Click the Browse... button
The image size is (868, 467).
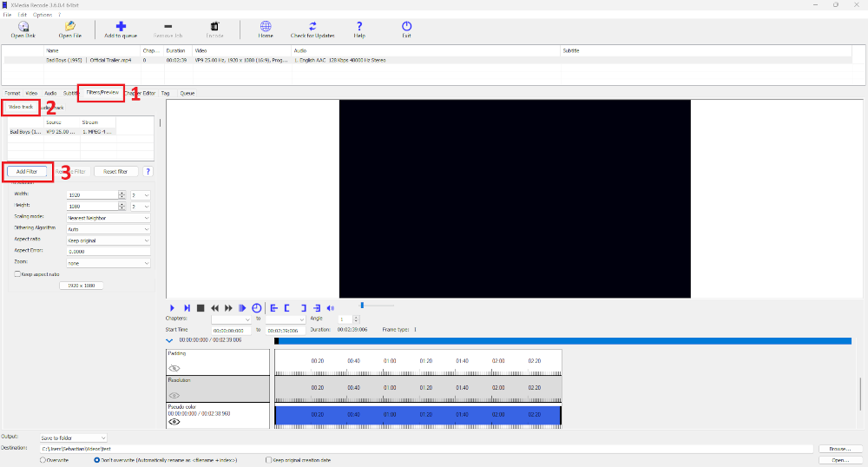(839, 449)
